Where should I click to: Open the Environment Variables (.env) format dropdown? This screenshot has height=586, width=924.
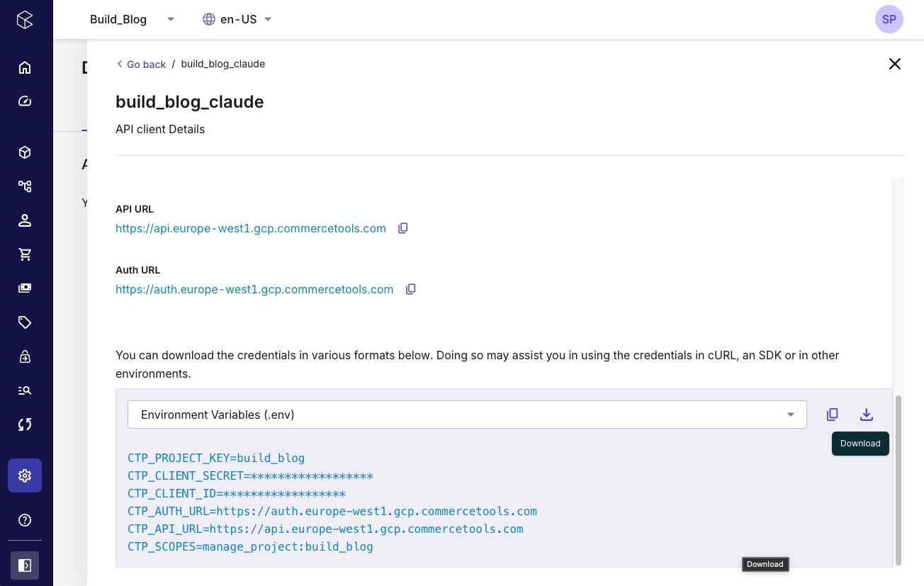[467, 415]
